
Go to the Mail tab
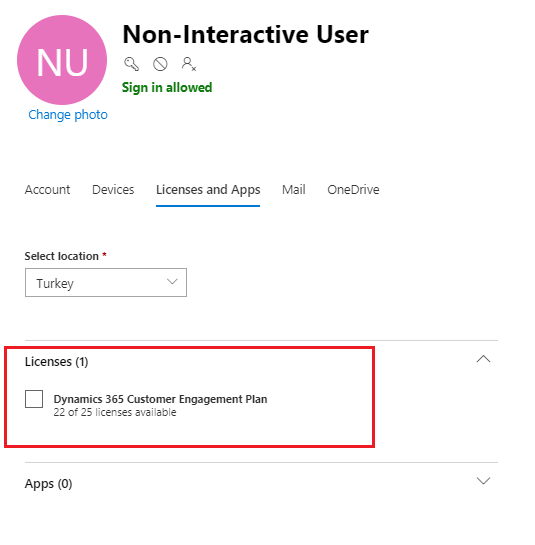pos(294,190)
